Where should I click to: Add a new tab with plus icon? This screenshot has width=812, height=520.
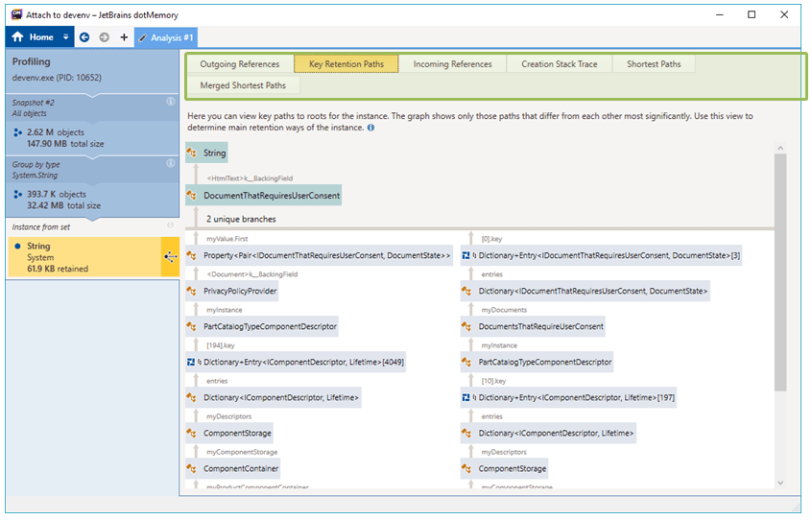(124, 37)
